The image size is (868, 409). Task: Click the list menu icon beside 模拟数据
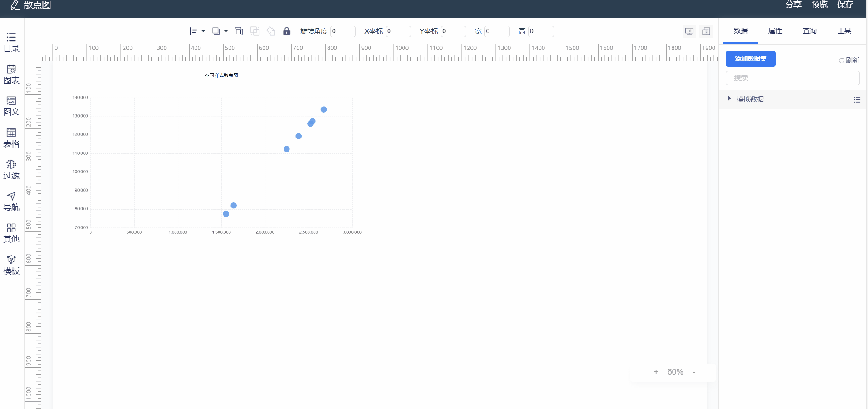click(x=857, y=99)
